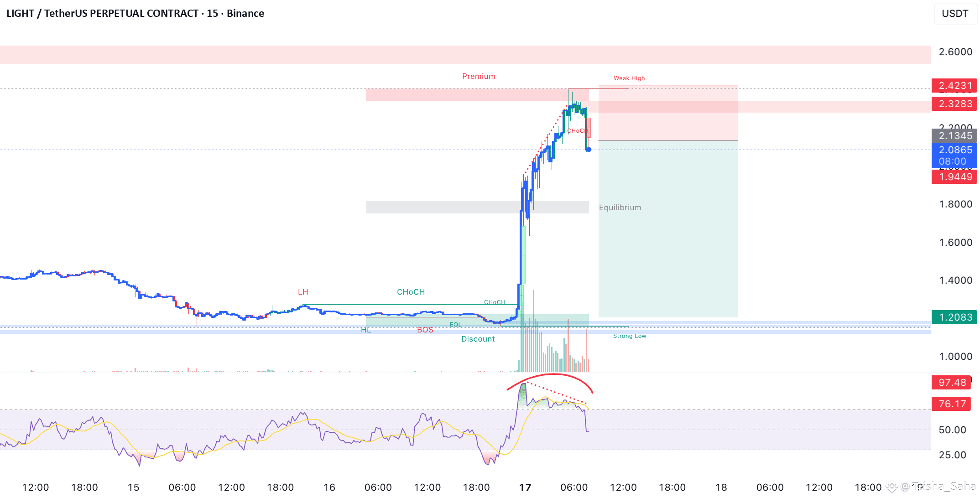Click the red BOS label
980x498 pixels.
pos(425,330)
